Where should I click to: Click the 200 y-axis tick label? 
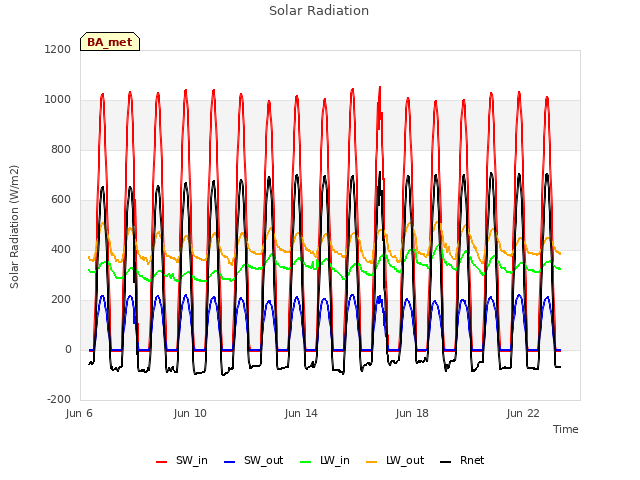click(61, 300)
